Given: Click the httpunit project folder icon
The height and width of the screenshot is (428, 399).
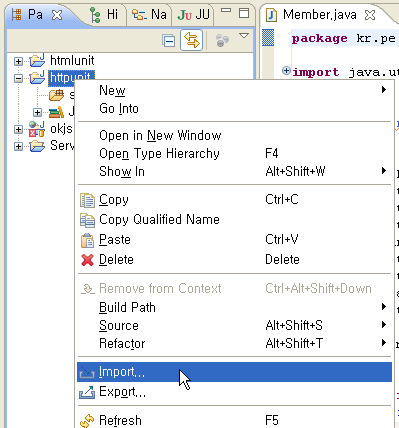Looking at the screenshot, I should pyautogui.click(x=37, y=77).
